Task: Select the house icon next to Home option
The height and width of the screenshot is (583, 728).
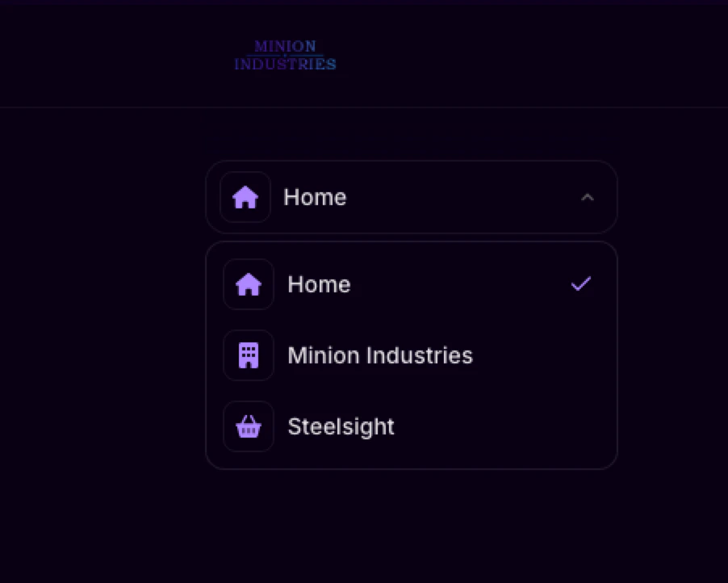Action: [248, 284]
